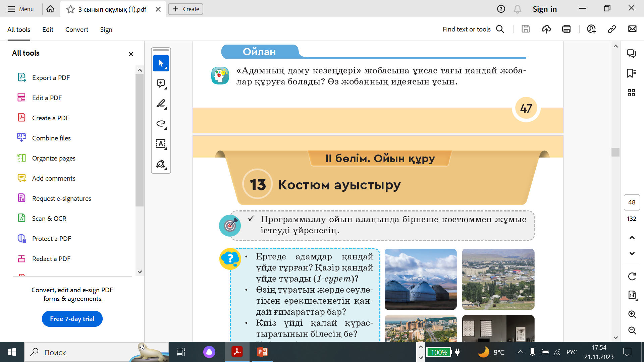Star the 3 сынып оқулық PDF tab
The image size is (644, 362).
[x=70, y=9]
